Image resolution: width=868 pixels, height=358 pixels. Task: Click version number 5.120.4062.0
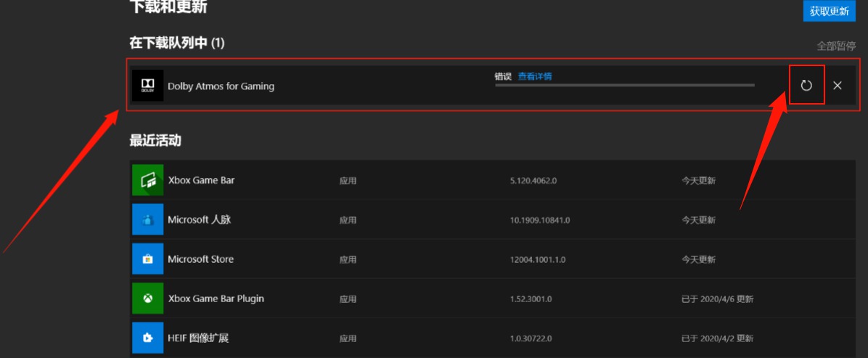(x=533, y=181)
